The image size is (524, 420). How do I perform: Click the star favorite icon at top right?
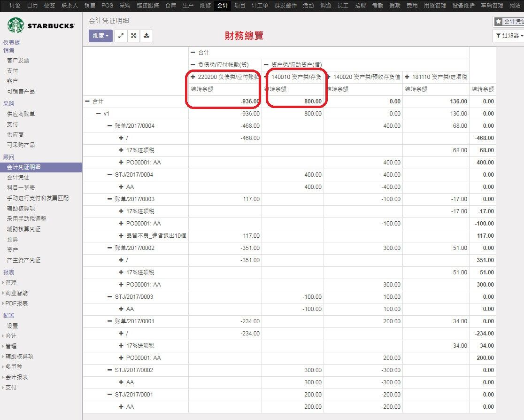[499, 22]
